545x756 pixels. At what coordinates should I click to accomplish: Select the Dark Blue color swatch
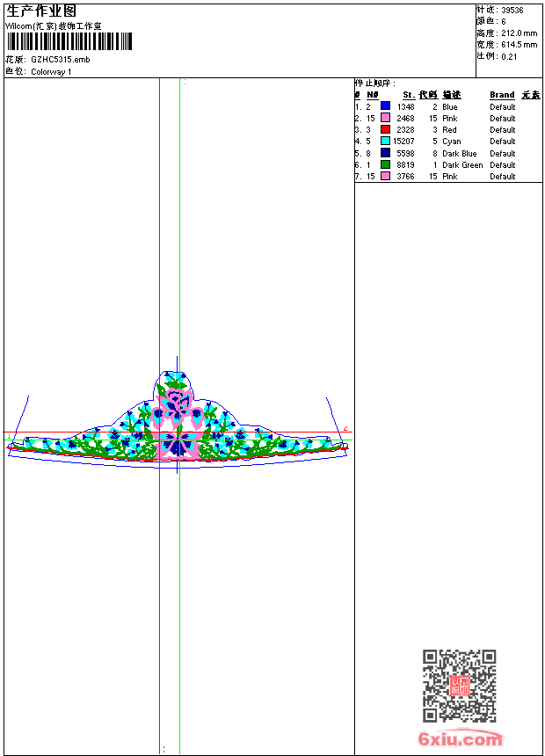coord(385,153)
